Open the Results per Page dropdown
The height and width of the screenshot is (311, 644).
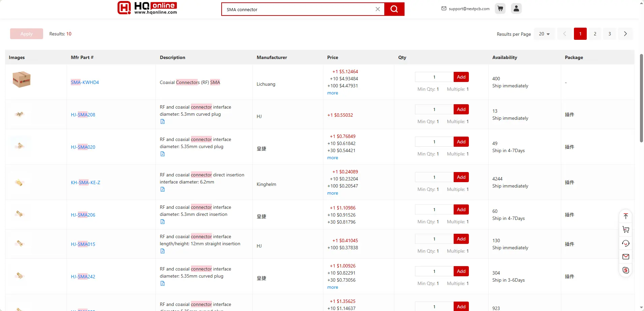point(544,34)
